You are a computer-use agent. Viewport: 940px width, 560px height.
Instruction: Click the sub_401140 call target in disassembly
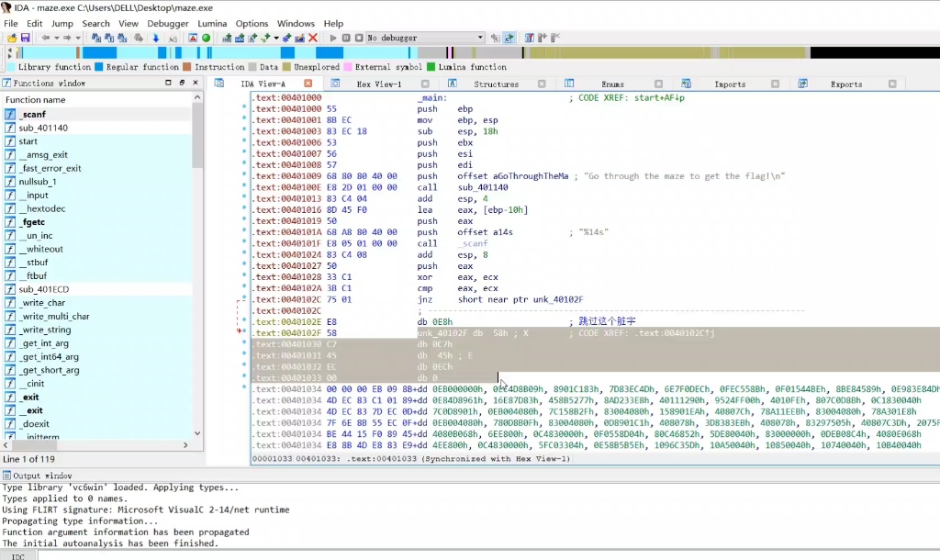tap(483, 187)
